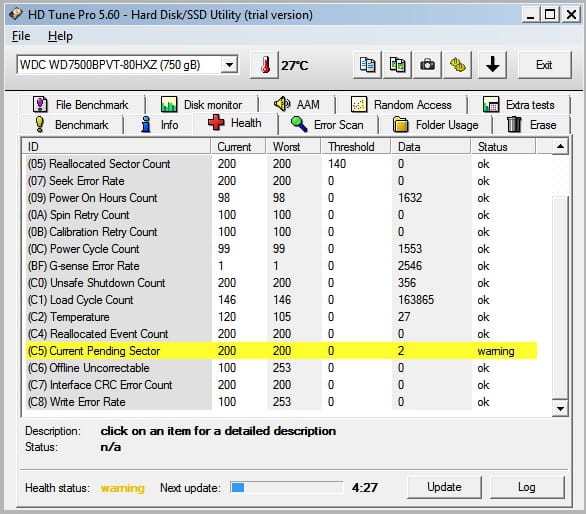Click the 4:27 countdown timer
586x514 pixels.
pos(364,487)
